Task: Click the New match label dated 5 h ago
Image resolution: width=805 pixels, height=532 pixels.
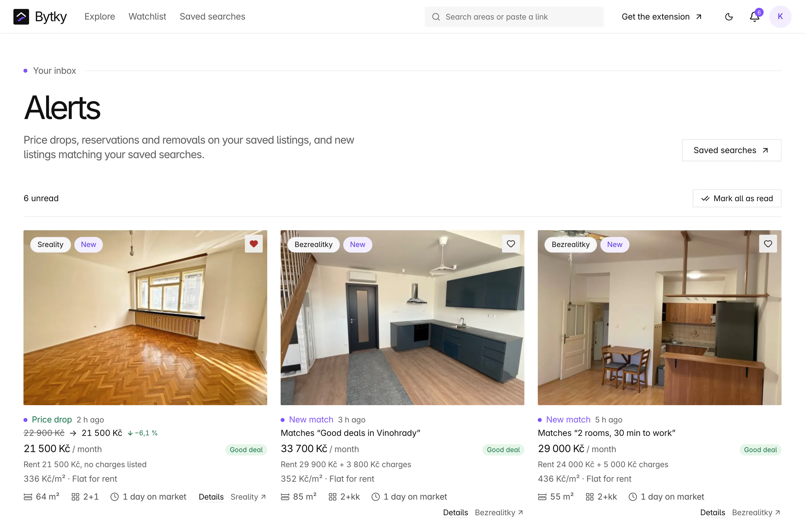Action: click(x=568, y=420)
